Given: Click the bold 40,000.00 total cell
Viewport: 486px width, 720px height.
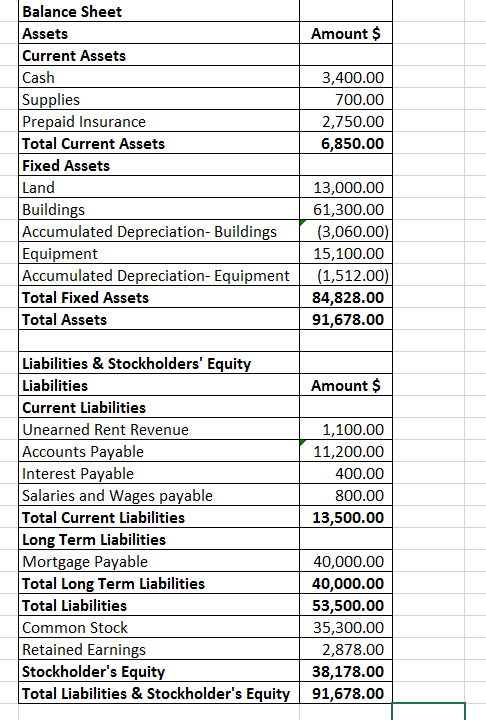Looking at the screenshot, I should pos(346,583).
